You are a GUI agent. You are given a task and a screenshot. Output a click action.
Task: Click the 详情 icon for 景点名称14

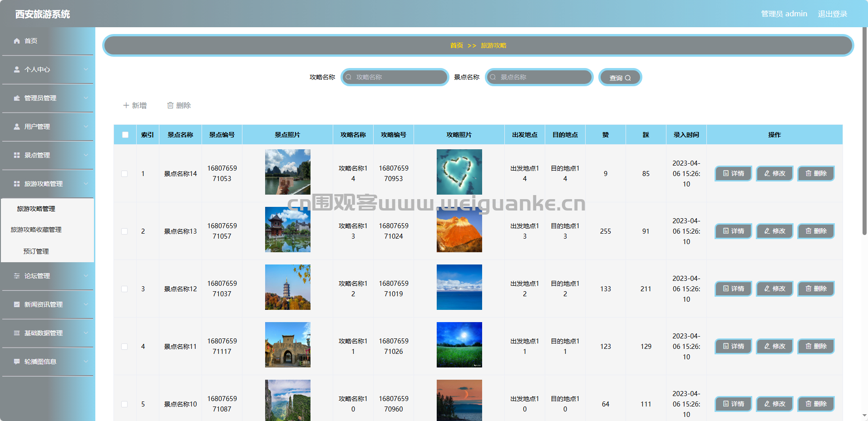[x=726, y=173]
